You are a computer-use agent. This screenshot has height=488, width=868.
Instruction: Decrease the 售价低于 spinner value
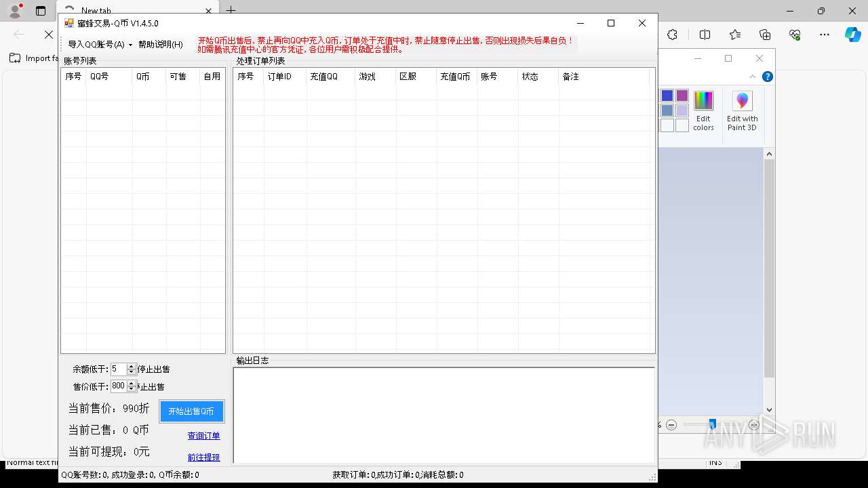pyautogui.click(x=132, y=389)
